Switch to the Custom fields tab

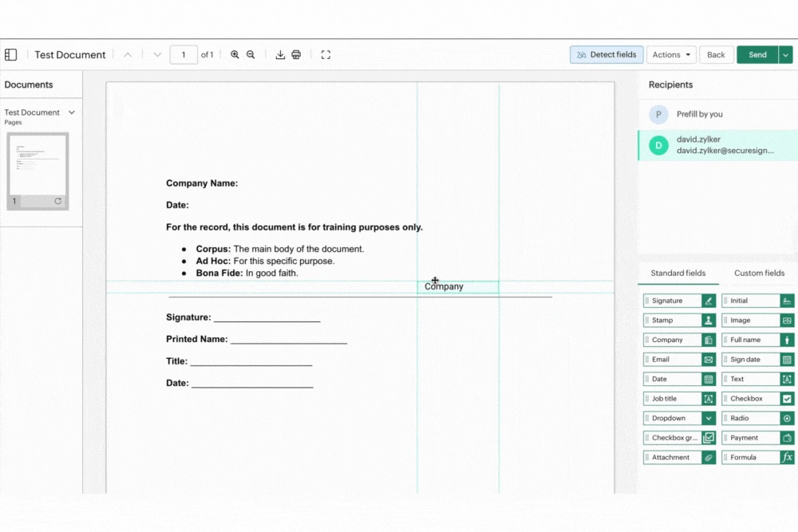point(759,273)
